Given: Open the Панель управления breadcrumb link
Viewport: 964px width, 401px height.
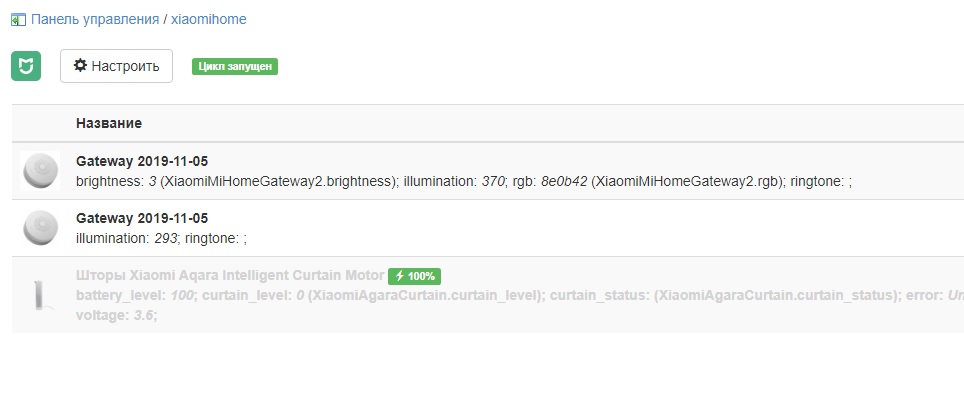Looking at the screenshot, I should 95,19.
